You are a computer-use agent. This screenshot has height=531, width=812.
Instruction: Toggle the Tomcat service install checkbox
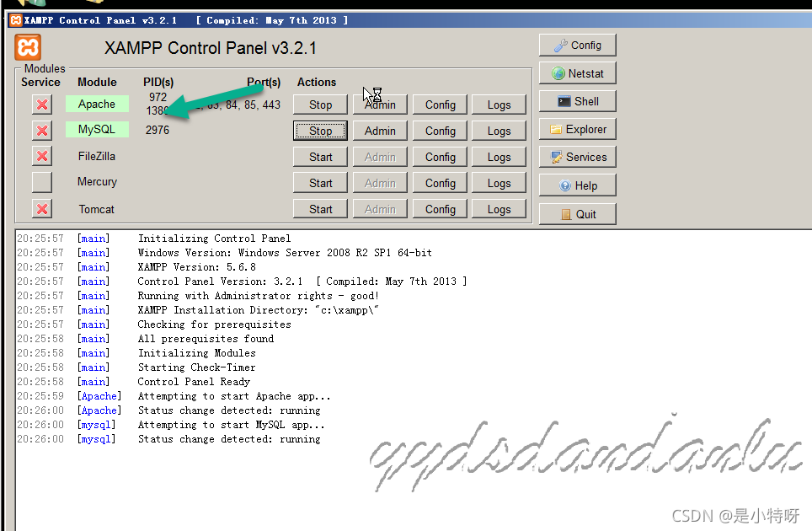pos(42,209)
